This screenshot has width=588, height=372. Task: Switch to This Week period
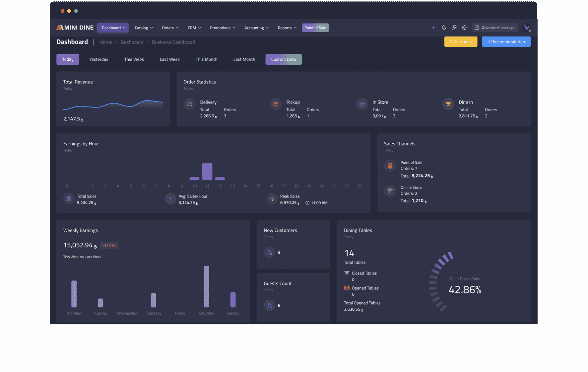coord(134,59)
